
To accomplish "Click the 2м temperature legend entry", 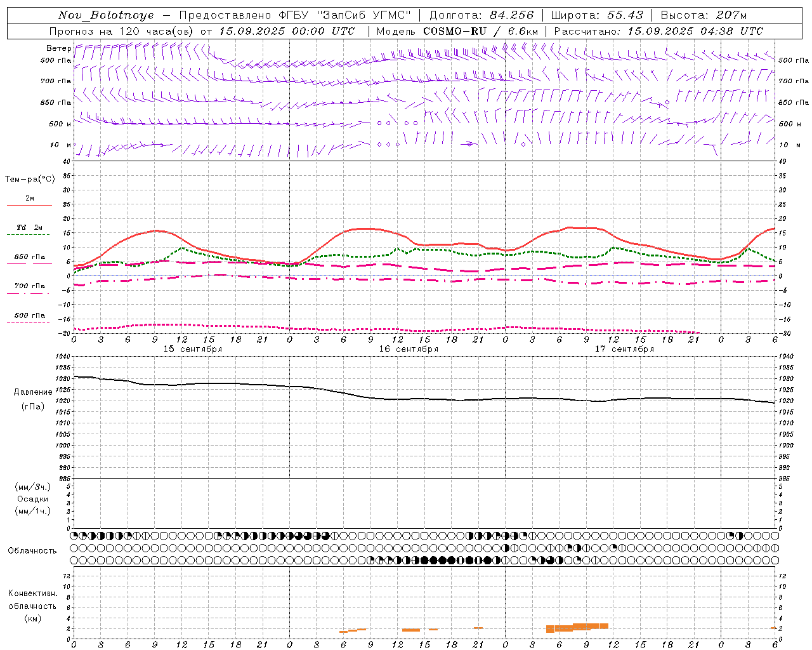I will (x=29, y=199).
